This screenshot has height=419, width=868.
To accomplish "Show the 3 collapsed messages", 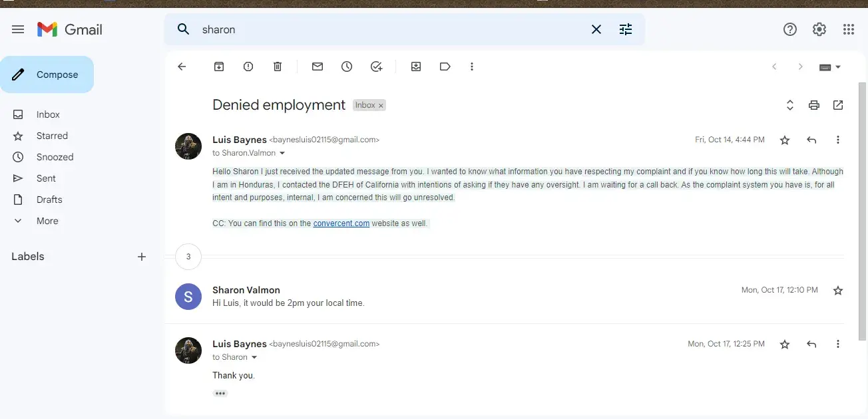I will coord(188,256).
